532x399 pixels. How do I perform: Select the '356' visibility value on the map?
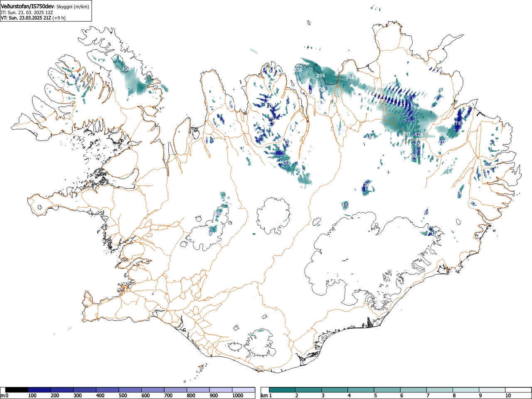tap(350, 77)
